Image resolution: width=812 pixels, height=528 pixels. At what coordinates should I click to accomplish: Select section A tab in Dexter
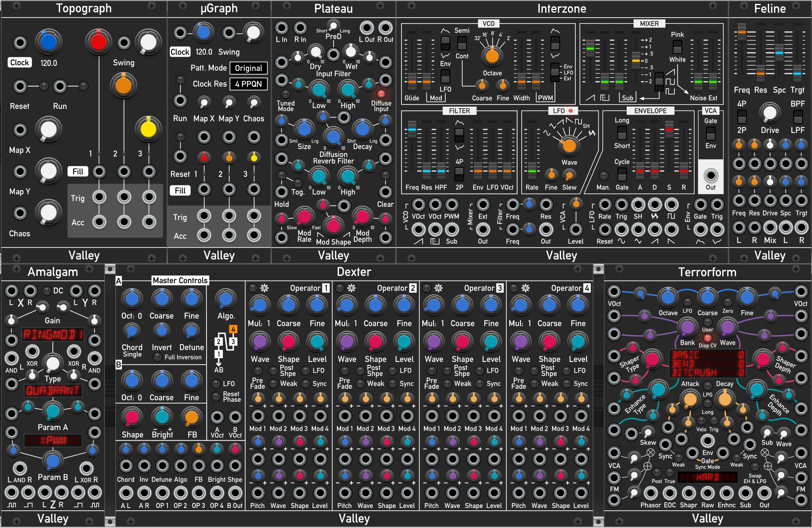pyautogui.click(x=119, y=281)
